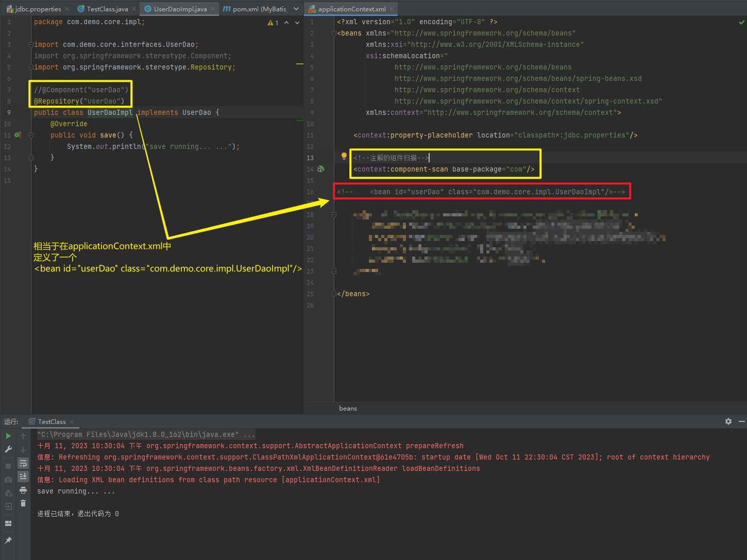Screen dimensions: 747x560
Task: Pin the run tab
Action: pyautogui.click(x=8, y=540)
